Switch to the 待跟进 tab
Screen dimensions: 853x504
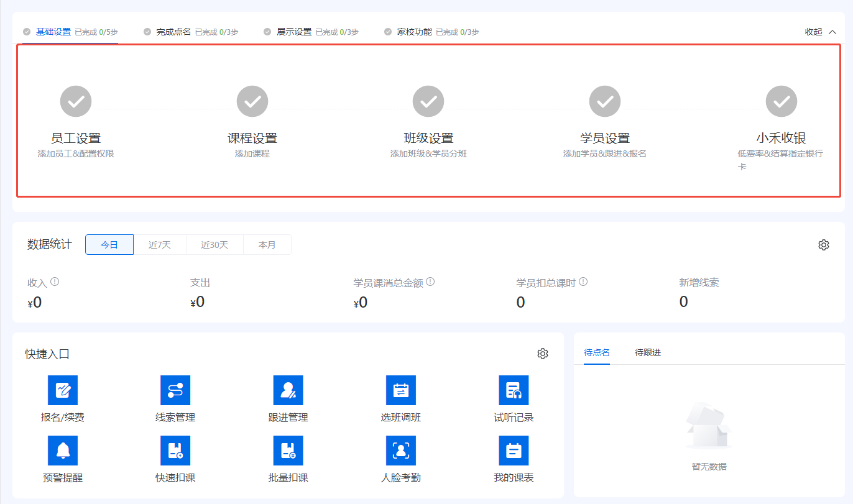(x=647, y=352)
